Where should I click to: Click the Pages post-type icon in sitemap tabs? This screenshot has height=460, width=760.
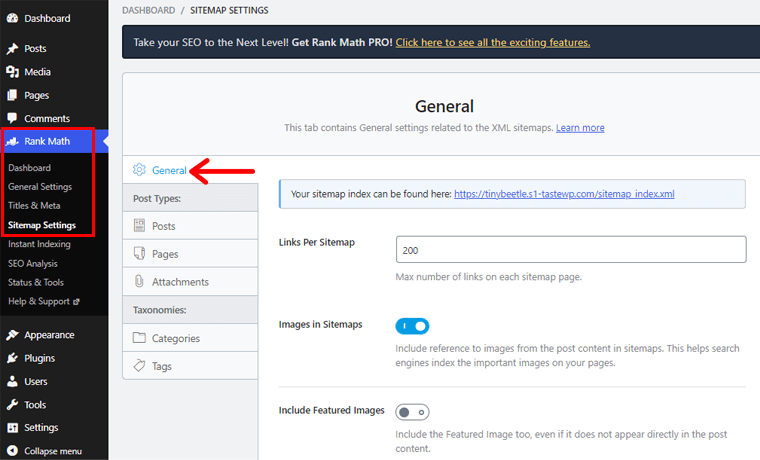[139, 253]
